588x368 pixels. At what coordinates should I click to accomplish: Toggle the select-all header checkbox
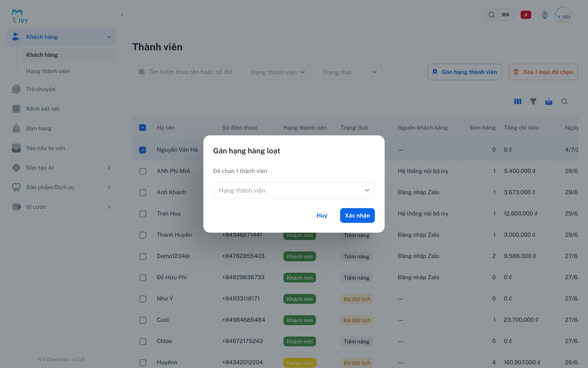click(x=143, y=128)
